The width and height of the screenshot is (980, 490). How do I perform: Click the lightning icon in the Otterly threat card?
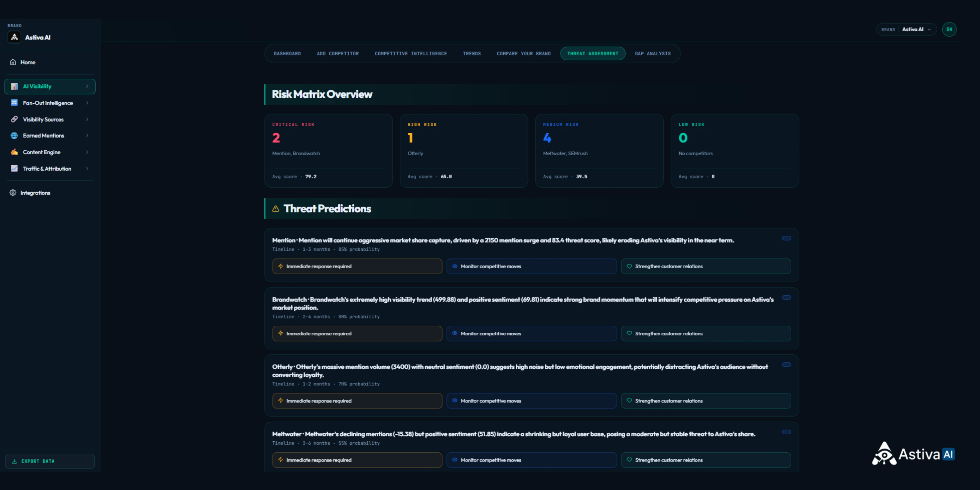pyautogui.click(x=281, y=400)
